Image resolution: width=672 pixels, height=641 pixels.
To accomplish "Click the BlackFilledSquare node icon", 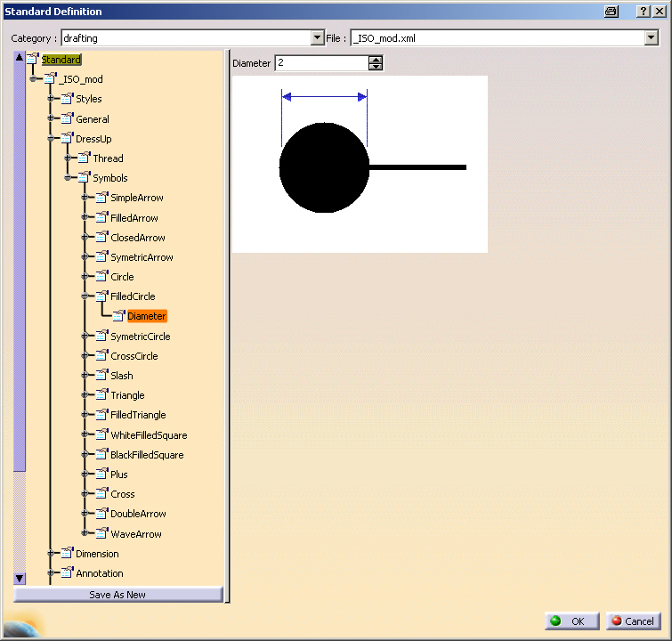I will tap(102, 454).
